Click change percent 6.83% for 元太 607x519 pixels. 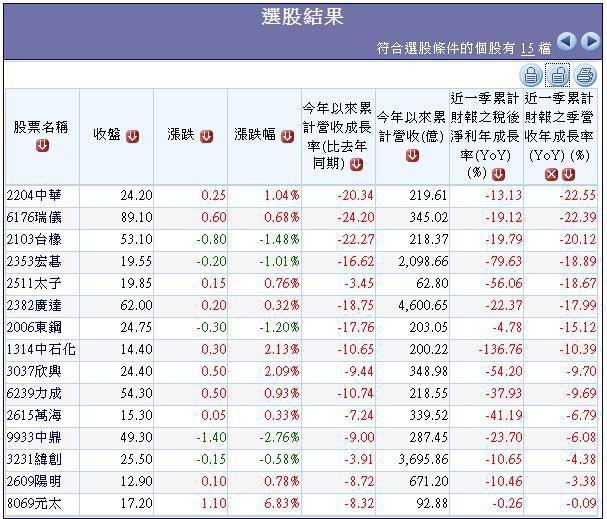(x=282, y=504)
